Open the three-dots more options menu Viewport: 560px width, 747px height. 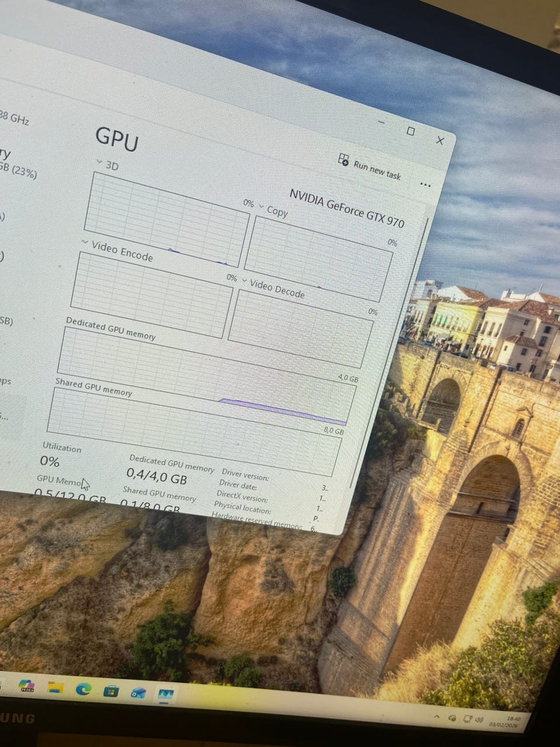[x=425, y=185]
